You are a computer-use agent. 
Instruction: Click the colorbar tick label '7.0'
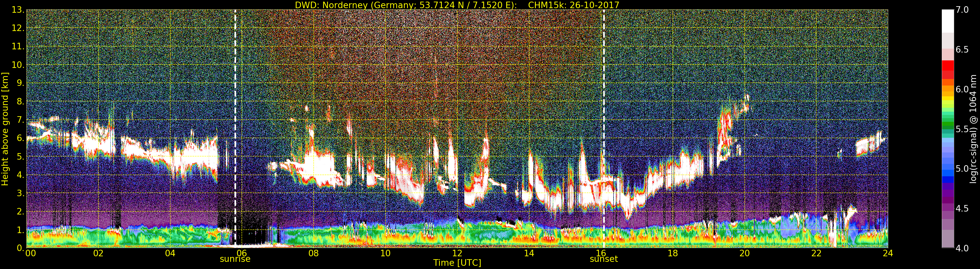point(962,10)
